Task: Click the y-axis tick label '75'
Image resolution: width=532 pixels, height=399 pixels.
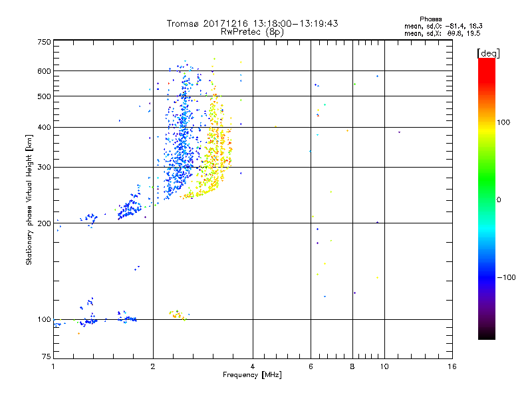Action: pyautogui.click(x=47, y=356)
